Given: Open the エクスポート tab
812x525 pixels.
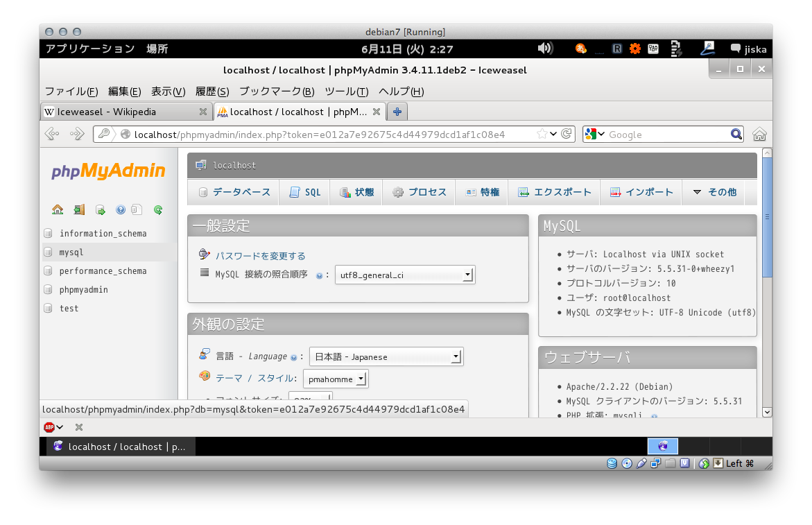Looking at the screenshot, I should [555, 192].
